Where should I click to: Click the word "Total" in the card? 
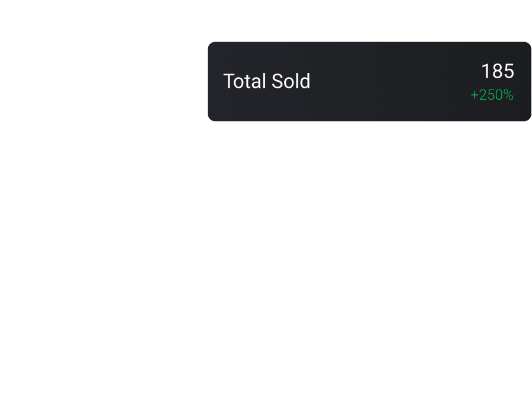(x=244, y=81)
